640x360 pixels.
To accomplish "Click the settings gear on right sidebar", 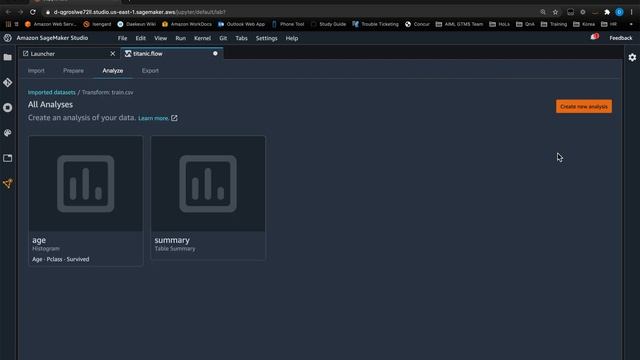I will point(632,58).
